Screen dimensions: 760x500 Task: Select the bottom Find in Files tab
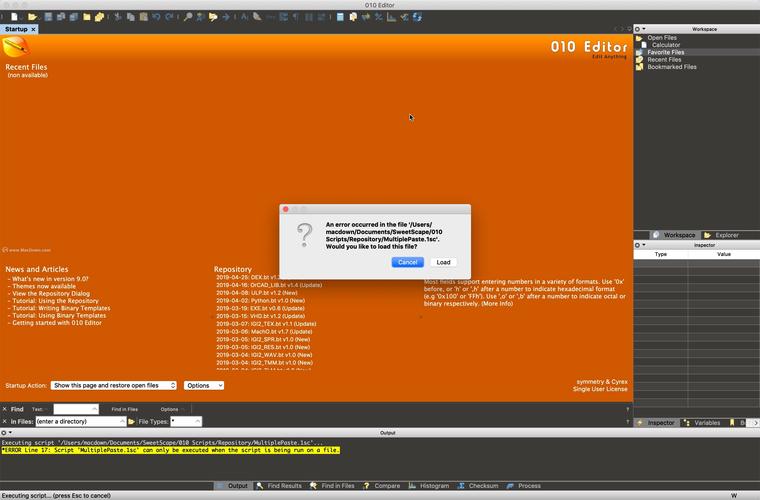pyautogui.click(x=332, y=485)
